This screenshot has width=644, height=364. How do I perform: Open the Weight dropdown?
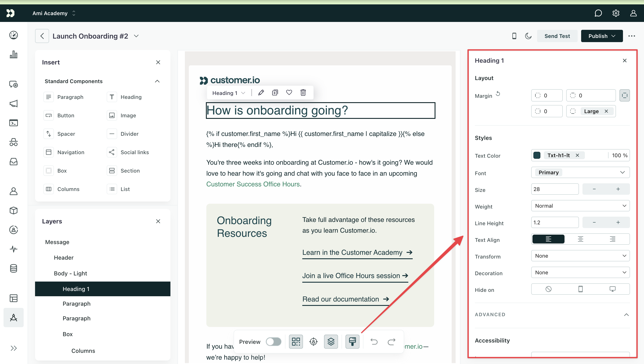580,206
